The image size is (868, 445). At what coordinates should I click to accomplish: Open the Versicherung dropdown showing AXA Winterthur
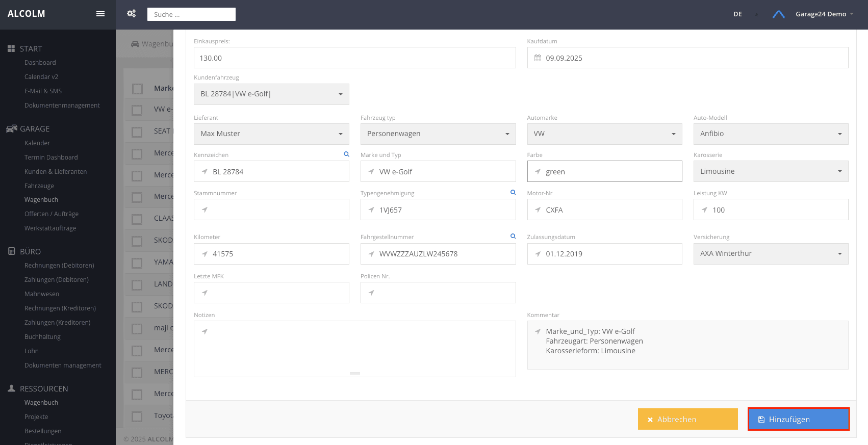point(771,254)
